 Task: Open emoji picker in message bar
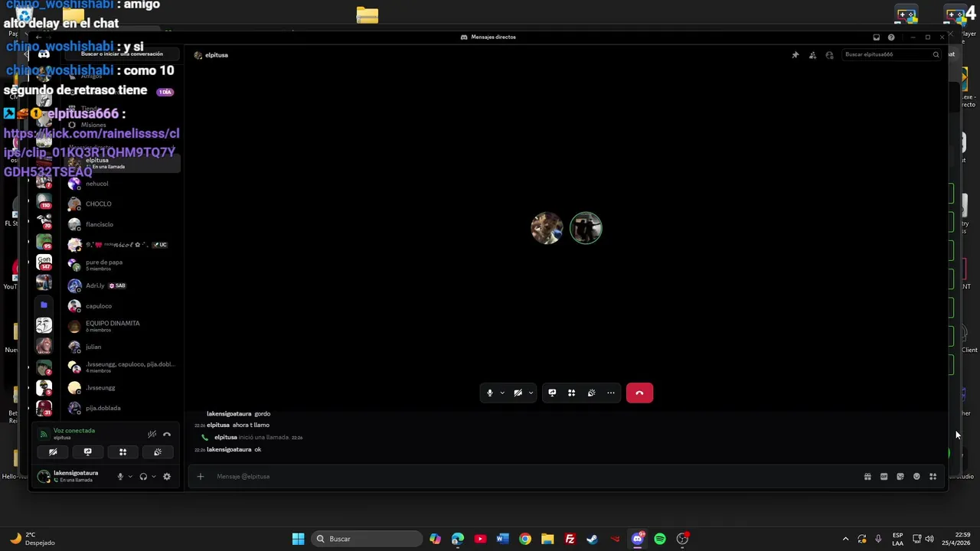916,477
